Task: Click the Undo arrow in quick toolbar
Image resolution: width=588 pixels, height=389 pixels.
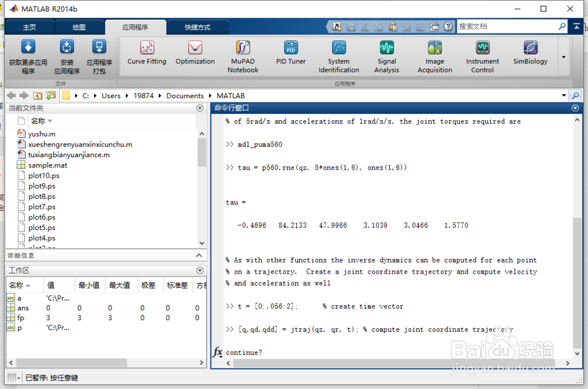Action: click(x=406, y=26)
